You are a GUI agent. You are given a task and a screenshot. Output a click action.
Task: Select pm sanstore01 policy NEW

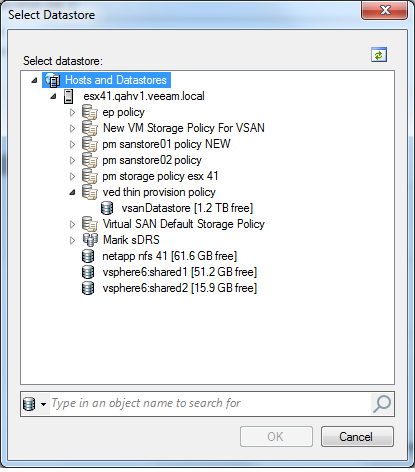click(166, 144)
